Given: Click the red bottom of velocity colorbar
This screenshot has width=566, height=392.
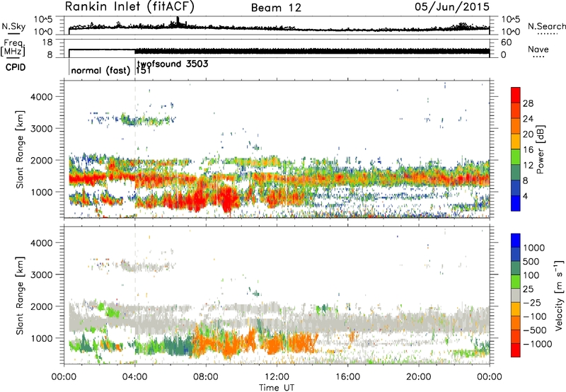Looking at the screenshot, I should [516, 350].
